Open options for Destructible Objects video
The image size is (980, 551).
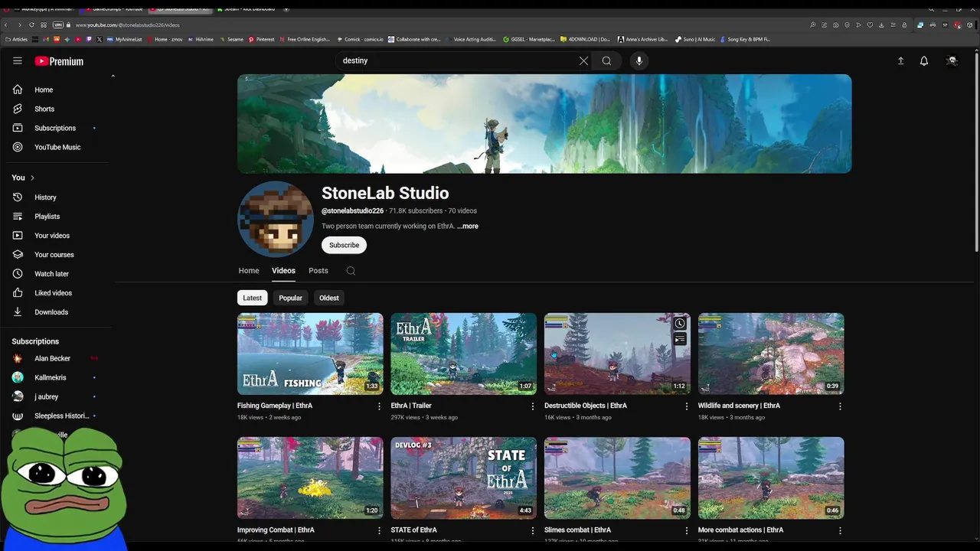pos(686,406)
